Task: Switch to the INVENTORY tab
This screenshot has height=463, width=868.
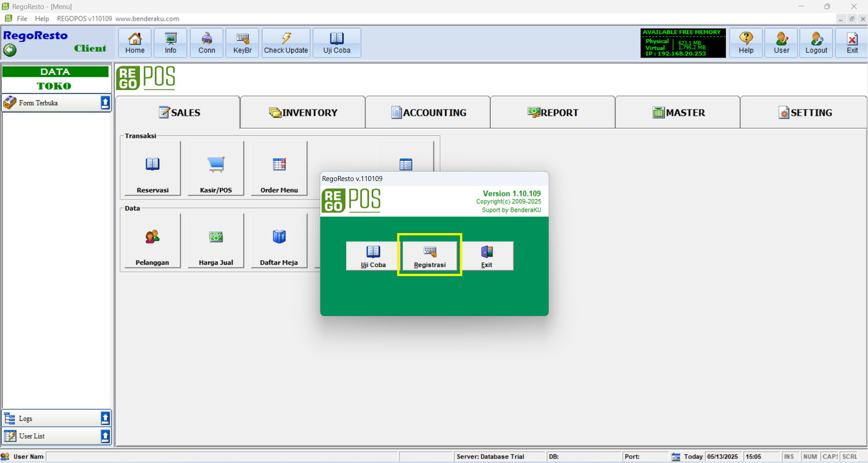Action: point(303,112)
